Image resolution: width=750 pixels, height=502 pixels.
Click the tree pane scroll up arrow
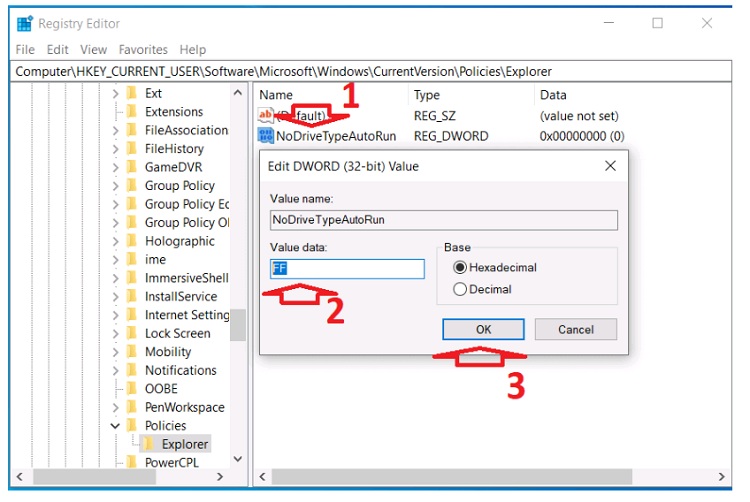pyautogui.click(x=238, y=92)
